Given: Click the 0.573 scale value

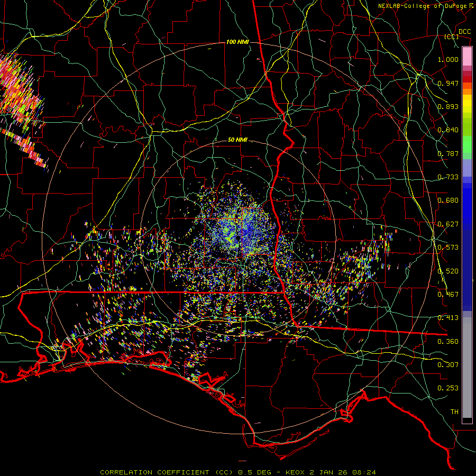Looking at the screenshot, I should pos(448,248).
